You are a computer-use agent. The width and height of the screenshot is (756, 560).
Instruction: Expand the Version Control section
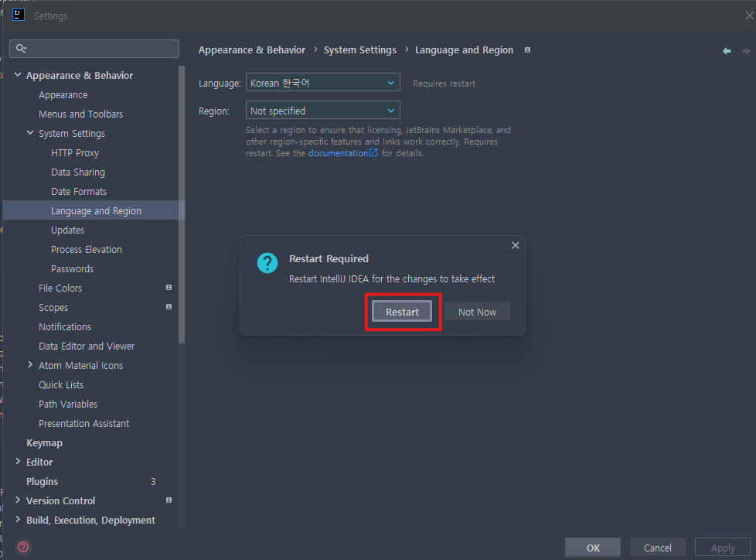click(x=18, y=500)
